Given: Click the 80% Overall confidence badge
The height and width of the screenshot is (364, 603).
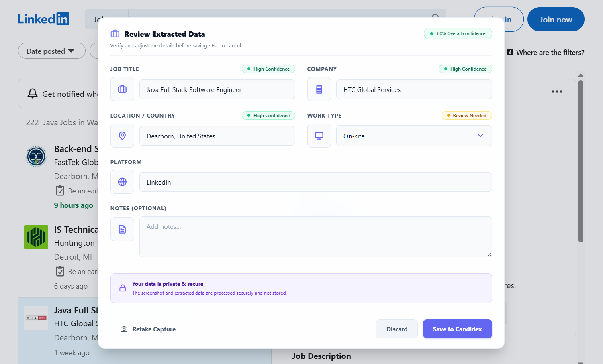Looking at the screenshot, I should pos(458,33).
